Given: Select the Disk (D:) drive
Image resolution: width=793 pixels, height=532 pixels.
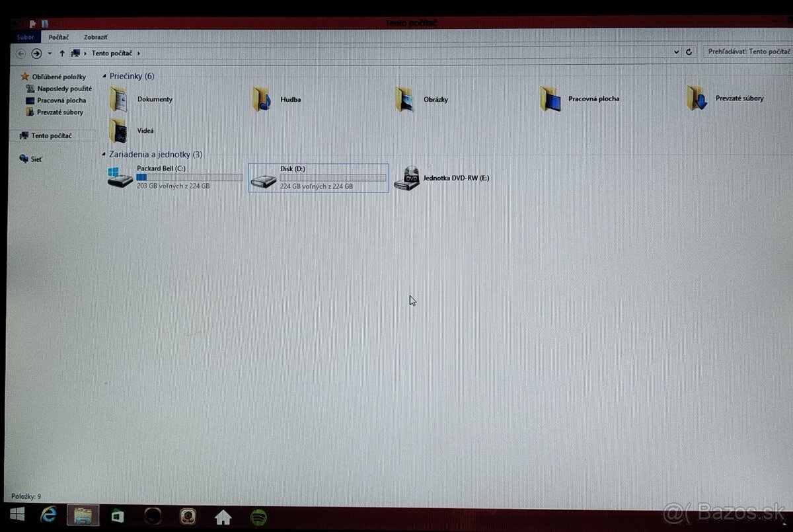Looking at the screenshot, I should click(x=319, y=178).
